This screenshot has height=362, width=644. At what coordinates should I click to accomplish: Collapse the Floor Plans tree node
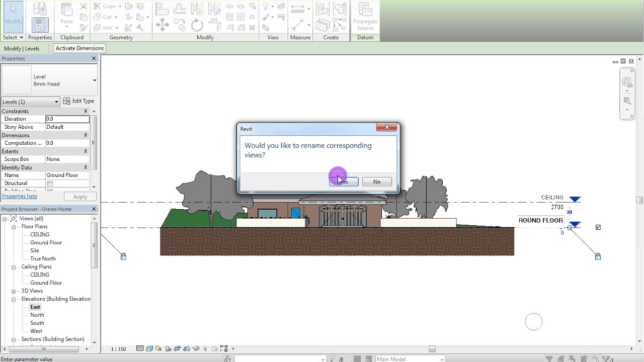14,227
